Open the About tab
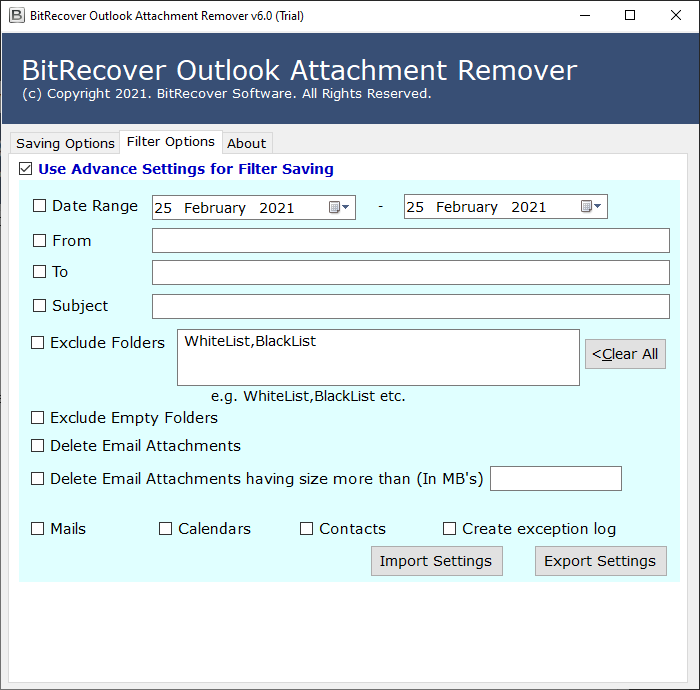 coord(246,143)
